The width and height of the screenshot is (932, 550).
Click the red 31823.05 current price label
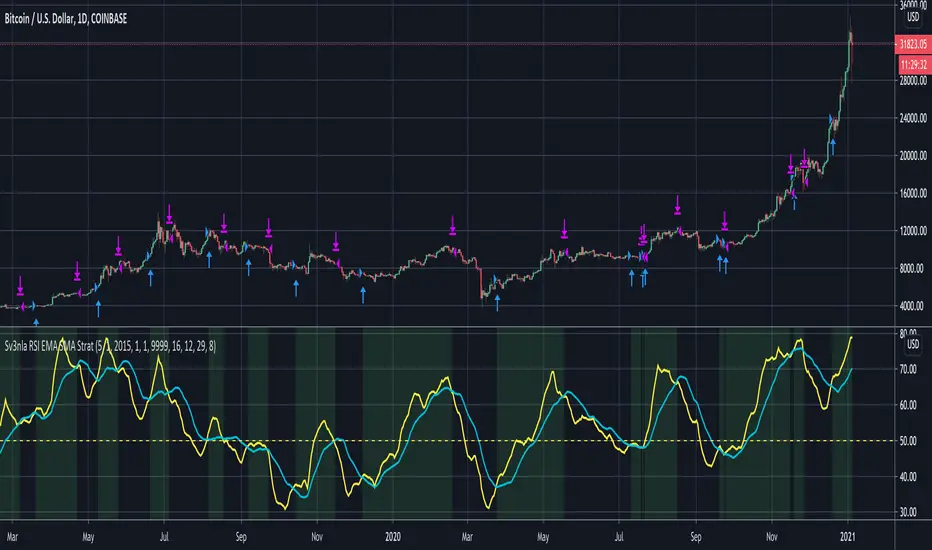coord(910,45)
